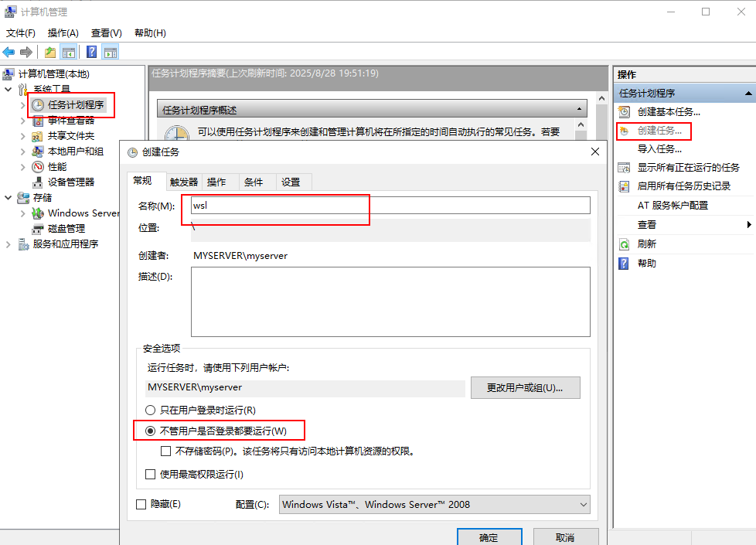Select the 存储 icon in the tree
The height and width of the screenshot is (545, 756).
(x=23, y=198)
